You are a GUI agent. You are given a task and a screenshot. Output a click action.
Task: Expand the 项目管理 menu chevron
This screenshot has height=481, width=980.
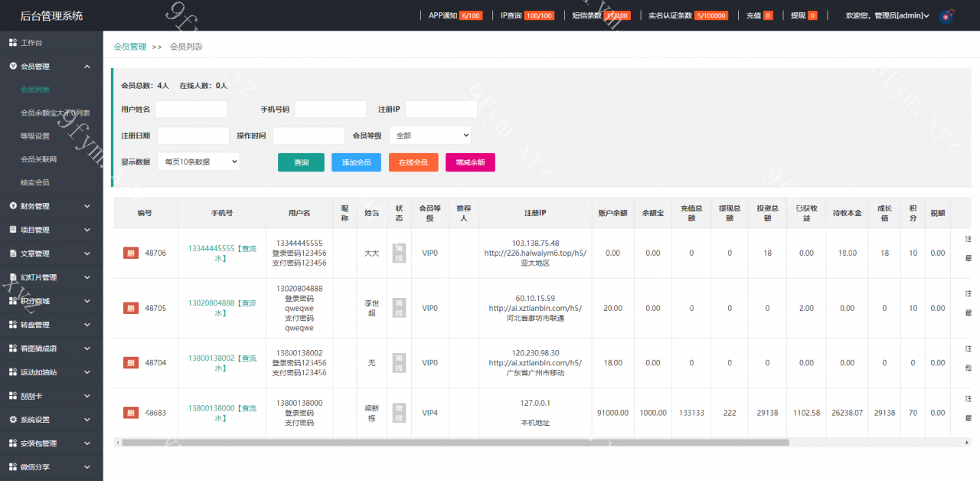click(x=87, y=230)
